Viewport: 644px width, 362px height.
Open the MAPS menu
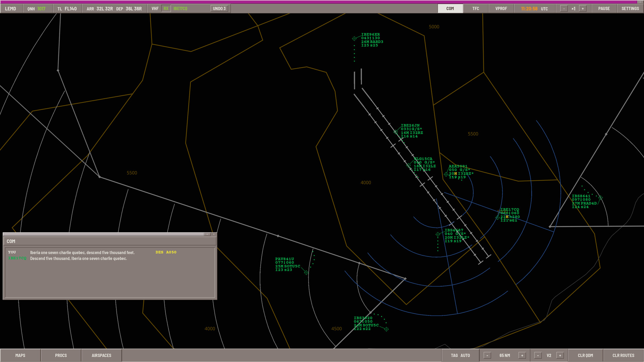point(20,356)
